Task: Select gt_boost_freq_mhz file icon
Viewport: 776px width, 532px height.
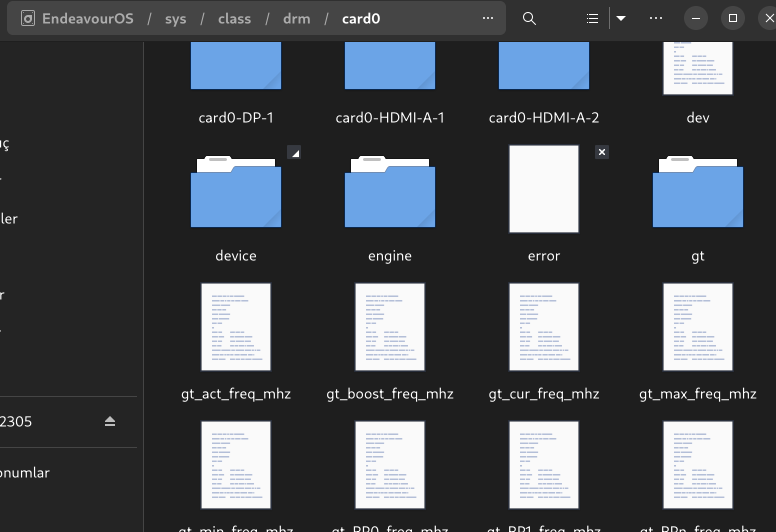Action: pyautogui.click(x=390, y=327)
